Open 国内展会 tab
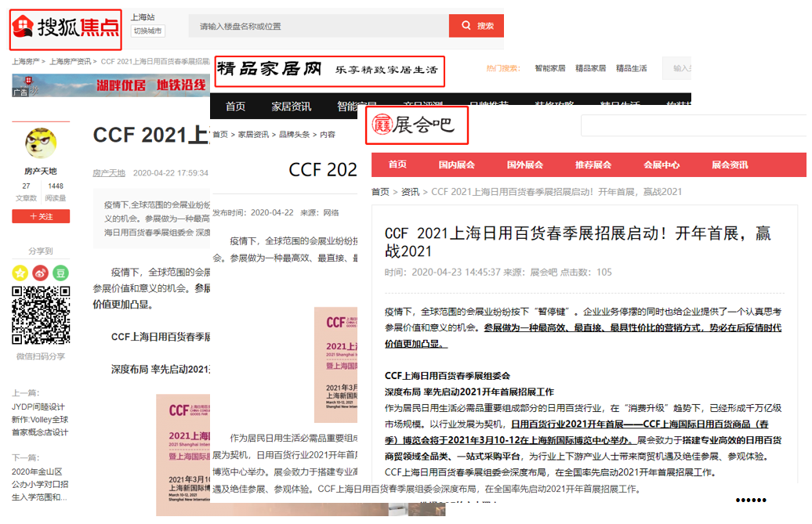Screen dimensions: 812x524 tap(456, 164)
